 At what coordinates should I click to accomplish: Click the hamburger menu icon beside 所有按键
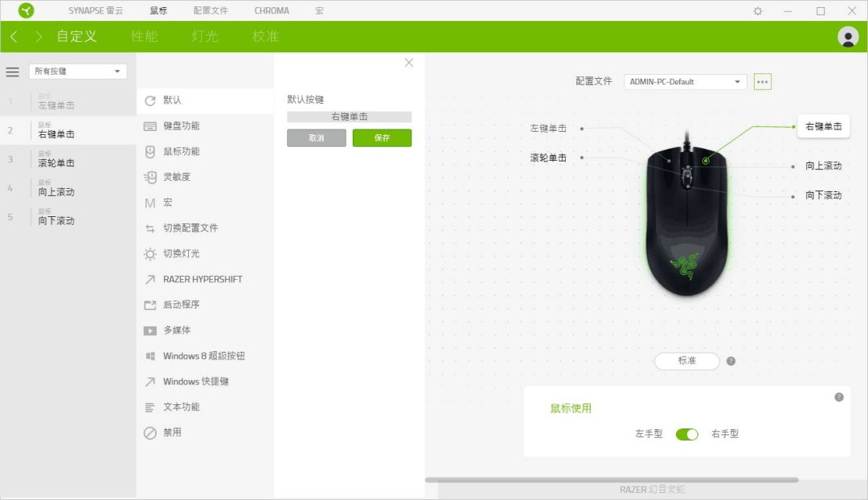click(13, 72)
